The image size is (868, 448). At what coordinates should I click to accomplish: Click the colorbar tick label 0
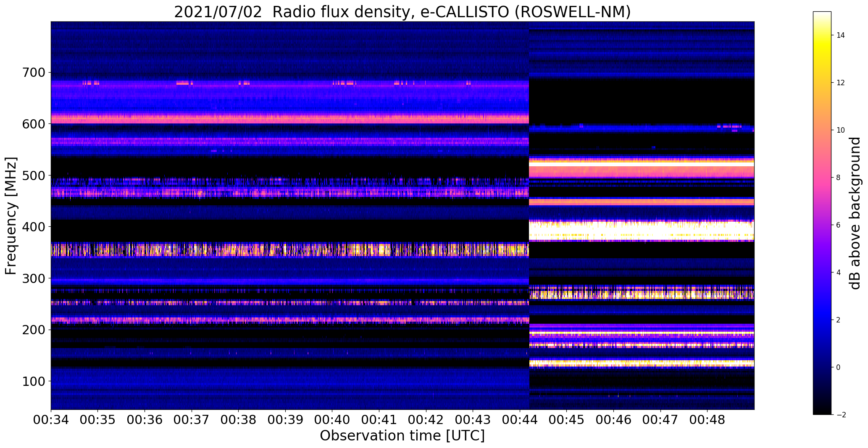tap(839, 367)
